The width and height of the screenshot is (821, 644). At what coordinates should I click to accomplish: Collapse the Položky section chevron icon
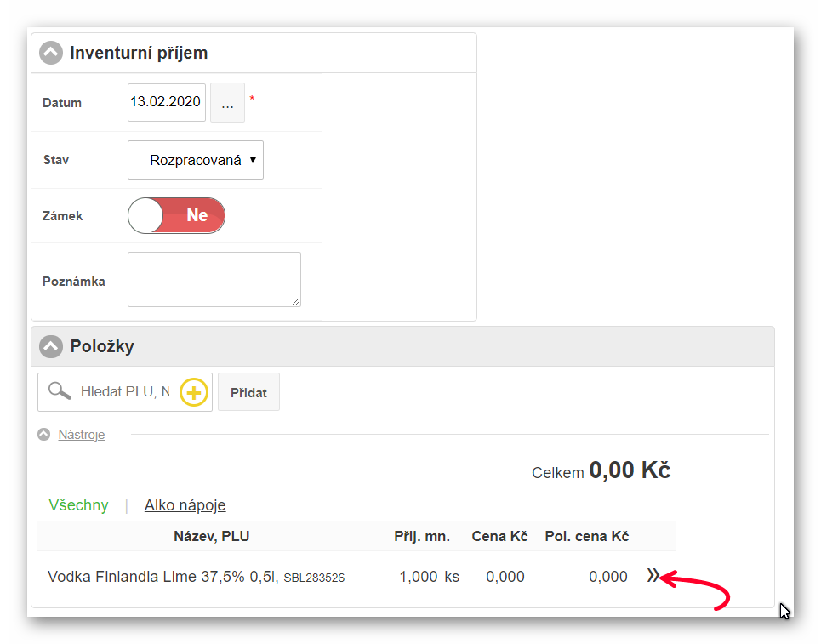coord(51,346)
